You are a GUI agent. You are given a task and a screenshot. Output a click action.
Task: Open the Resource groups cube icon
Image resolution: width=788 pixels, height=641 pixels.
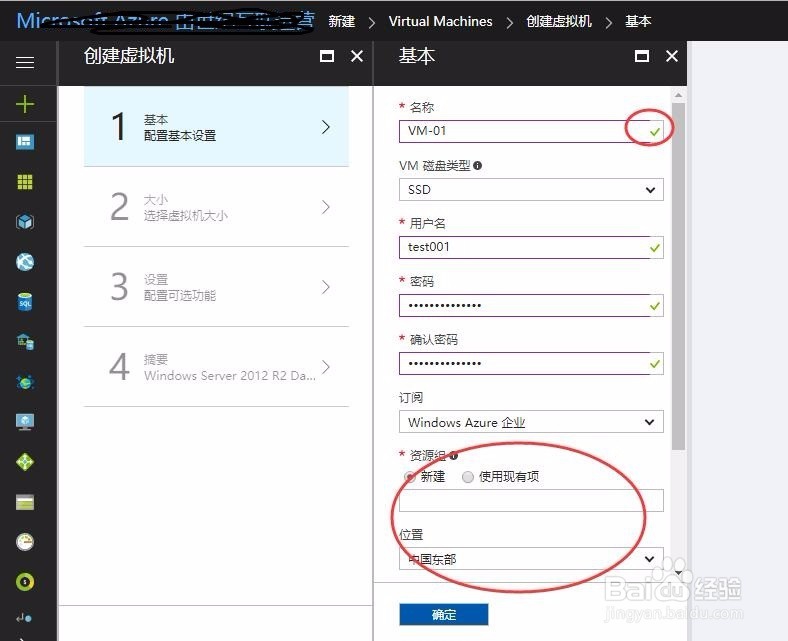(x=25, y=222)
